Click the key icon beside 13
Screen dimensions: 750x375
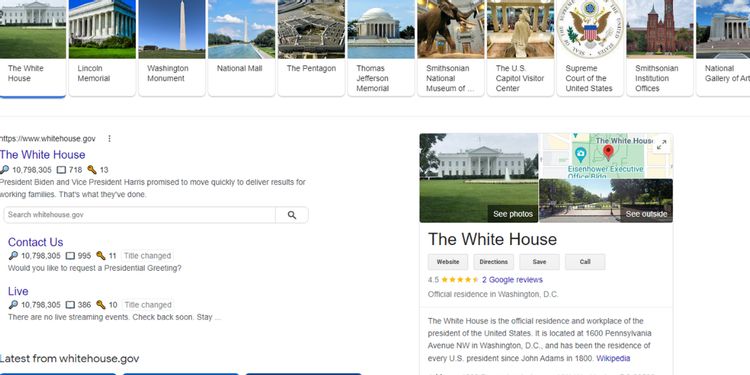(x=92, y=170)
